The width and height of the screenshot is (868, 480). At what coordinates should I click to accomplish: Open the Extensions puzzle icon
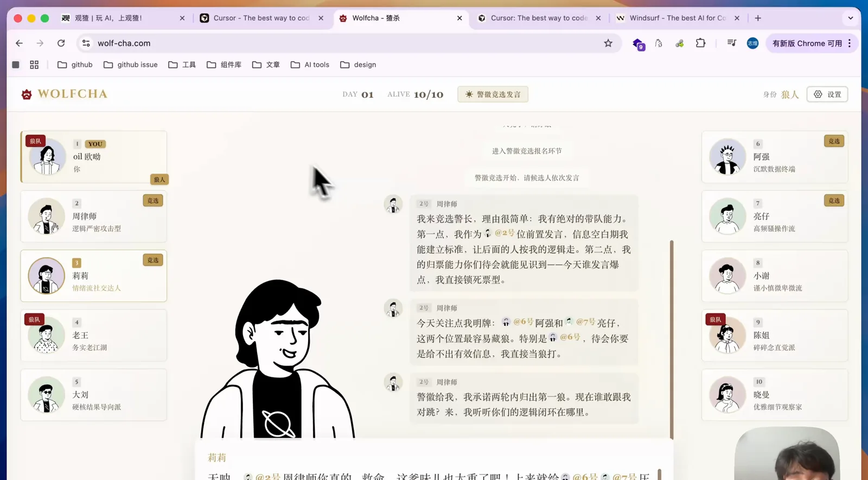click(x=700, y=43)
